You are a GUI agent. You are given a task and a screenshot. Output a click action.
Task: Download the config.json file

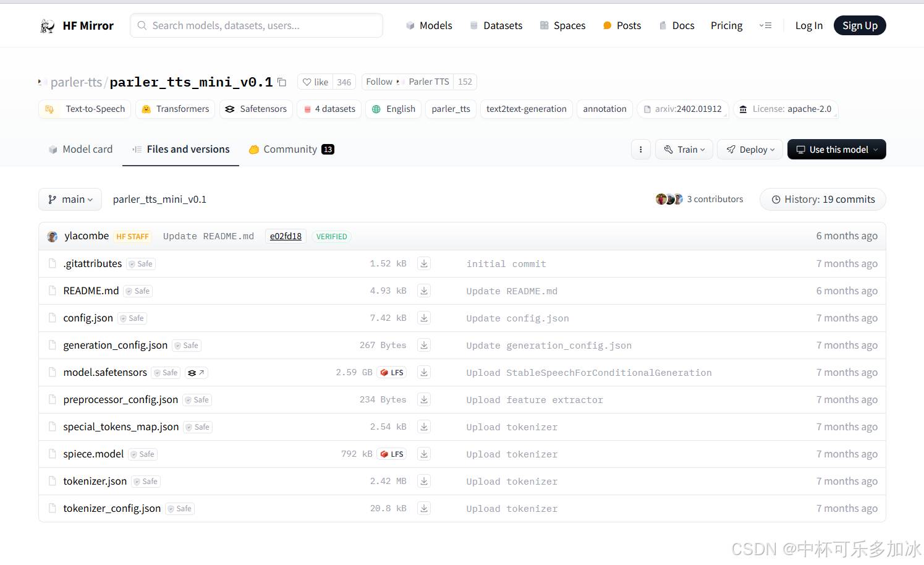click(x=424, y=318)
